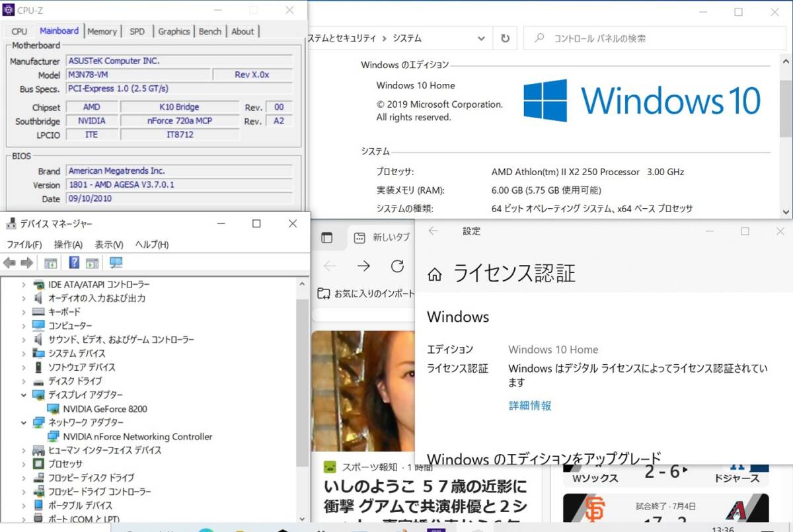Select the NVIDIA nForce Networking Controller icon
Viewport: 793px width, 532px height.
click(x=54, y=437)
